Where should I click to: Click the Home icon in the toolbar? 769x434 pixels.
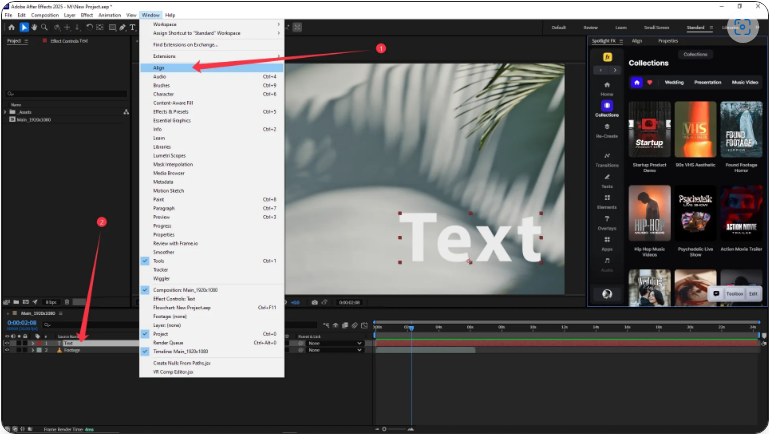point(11,27)
